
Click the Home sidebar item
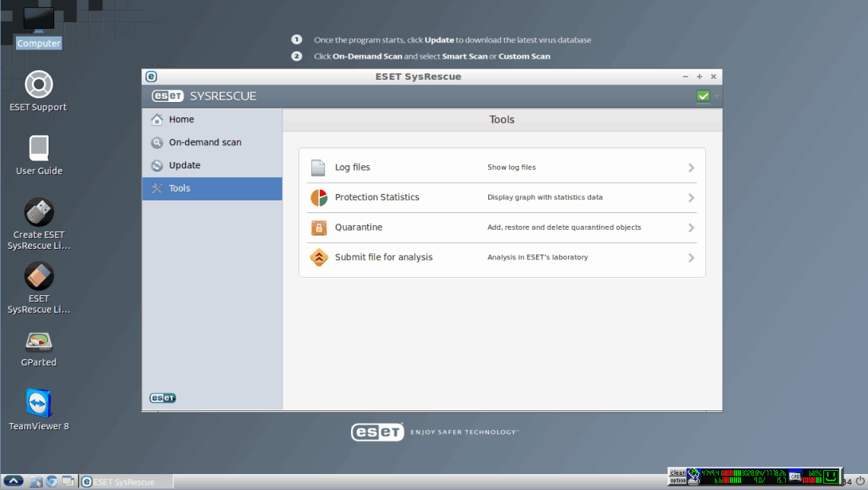click(x=212, y=119)
